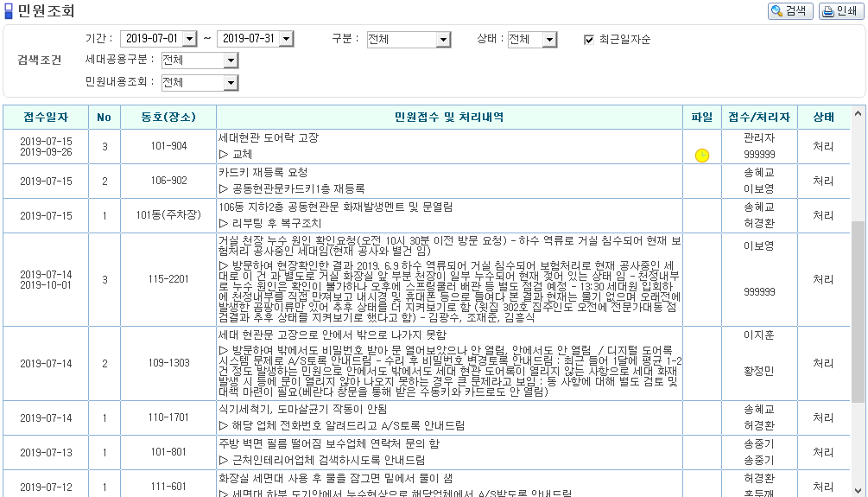Select the 주방 벽면 필름 떨어짐 entry

tap(329, 443)
